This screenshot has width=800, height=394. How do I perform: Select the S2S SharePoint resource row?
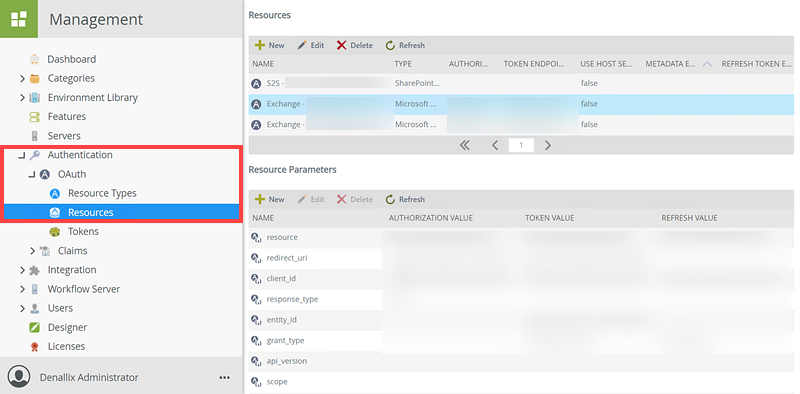[x=521, y=83]
